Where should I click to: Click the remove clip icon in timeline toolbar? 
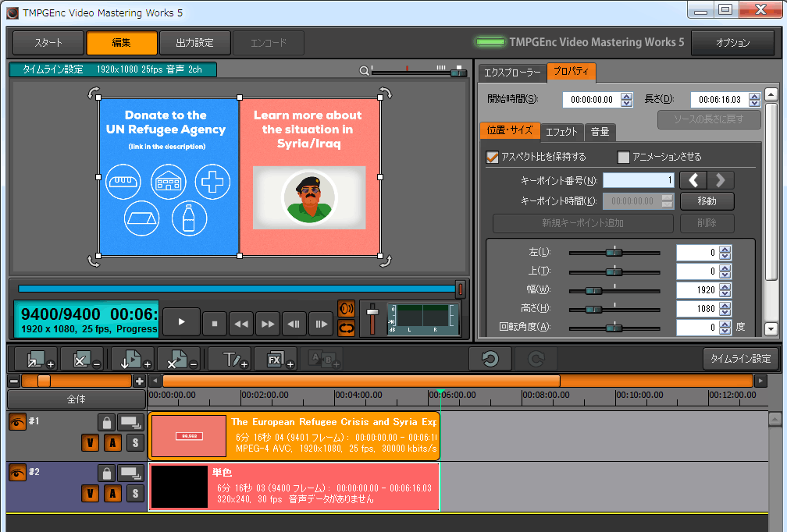click(x=82, y=359)
